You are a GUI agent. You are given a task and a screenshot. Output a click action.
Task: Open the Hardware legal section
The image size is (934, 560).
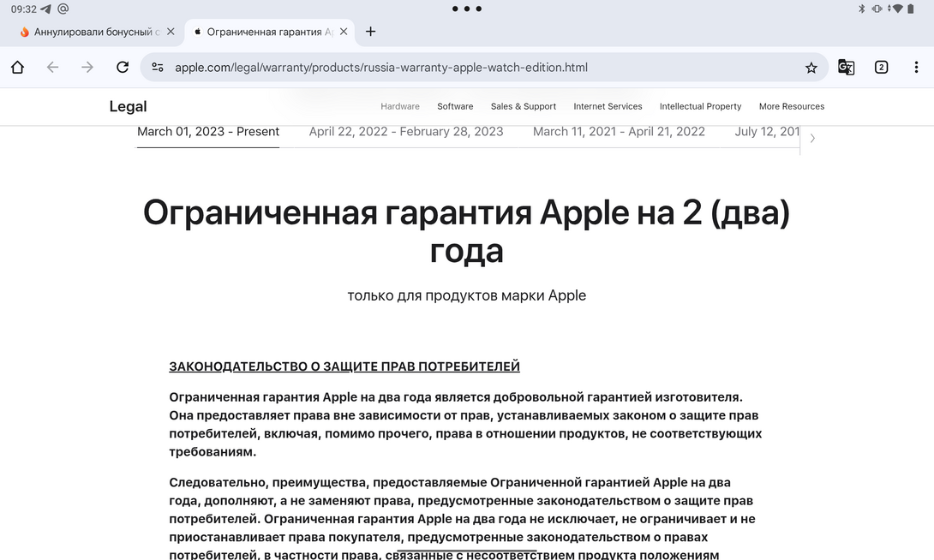tap(400, 106)
